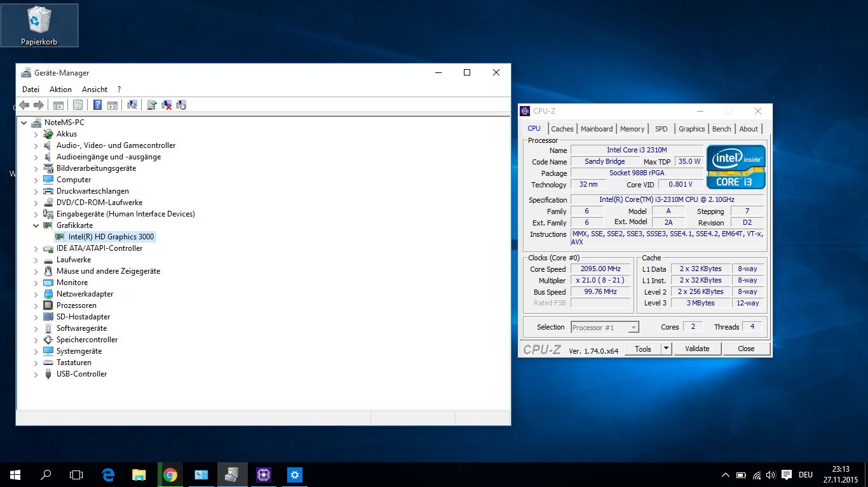The image size is (868, 487).
Task: Expand the Akkus device category
Action: coord(36,134)
